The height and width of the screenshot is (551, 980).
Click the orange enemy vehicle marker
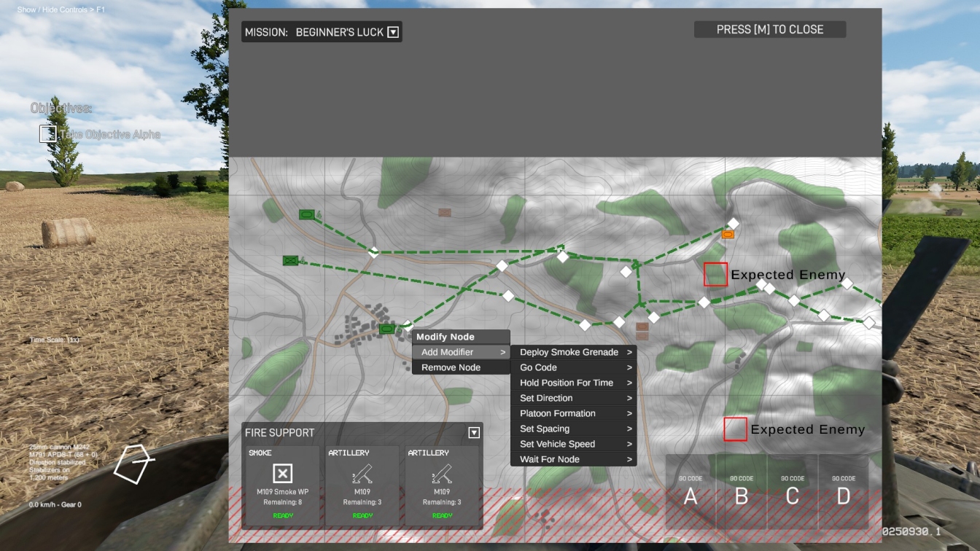point(727,235)
